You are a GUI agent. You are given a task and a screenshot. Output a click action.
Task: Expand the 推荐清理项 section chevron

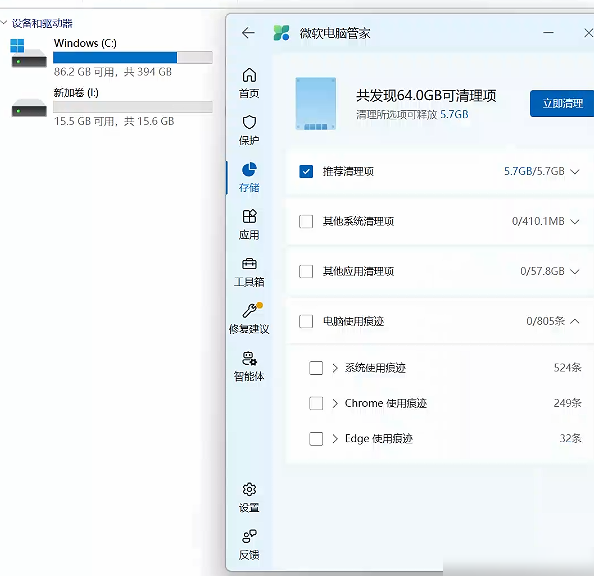575,172
